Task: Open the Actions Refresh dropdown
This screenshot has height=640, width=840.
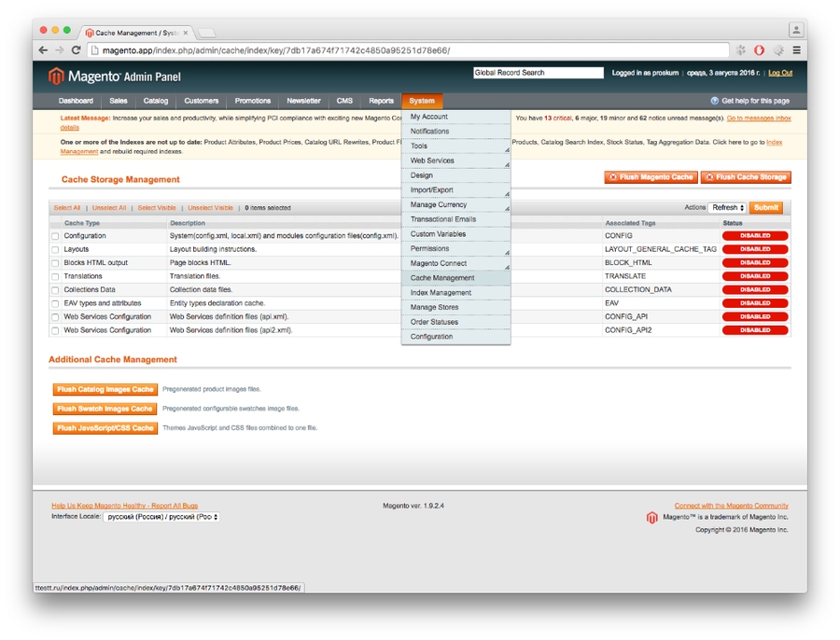Action: click(727, 208)
